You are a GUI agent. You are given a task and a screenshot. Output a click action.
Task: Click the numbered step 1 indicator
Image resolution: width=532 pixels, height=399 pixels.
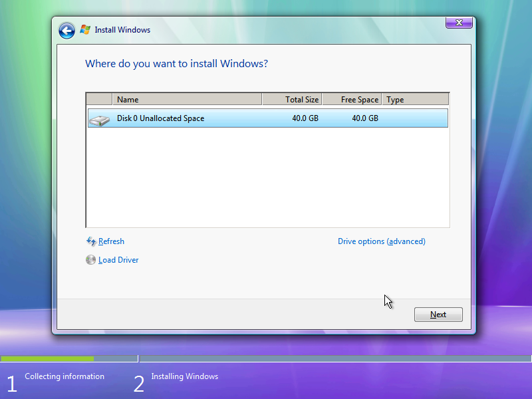[11, 382]
